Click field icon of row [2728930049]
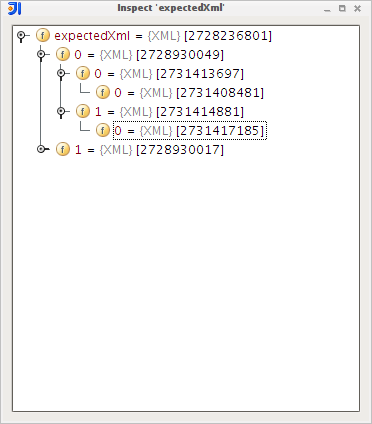Viewport: 372px width, 424px height. pyautogui.click(x=63, y=54)
